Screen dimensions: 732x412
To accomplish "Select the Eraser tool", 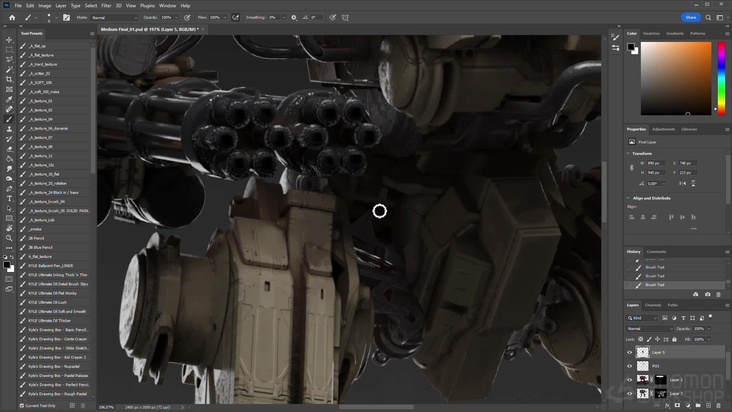I will tap(9, 149).
